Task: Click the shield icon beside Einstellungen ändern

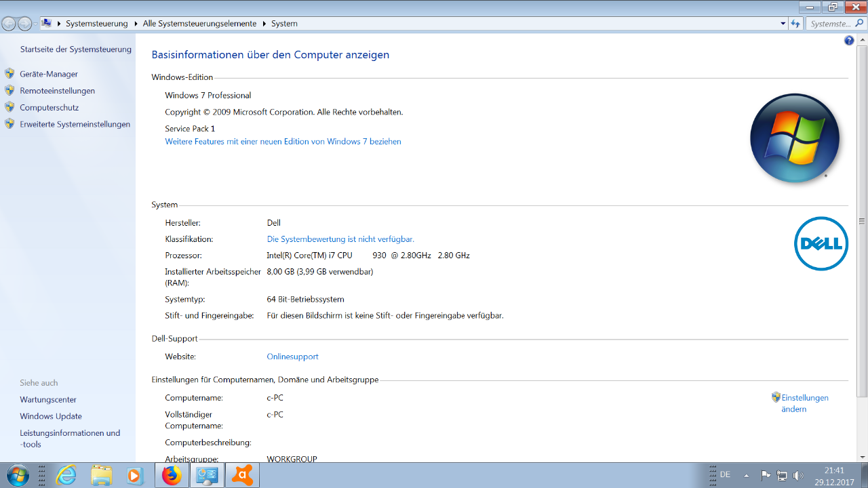Action: click(776, 397)
